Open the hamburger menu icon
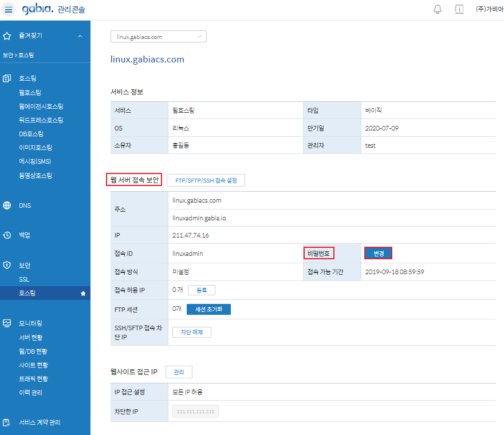This screenshot has width=504, height=435. (x=9, y=9)
